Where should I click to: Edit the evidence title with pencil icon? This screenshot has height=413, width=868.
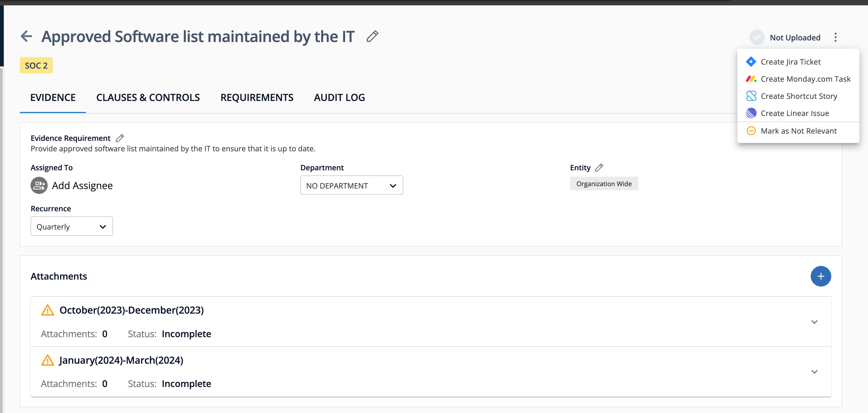(x=372, y=36)
